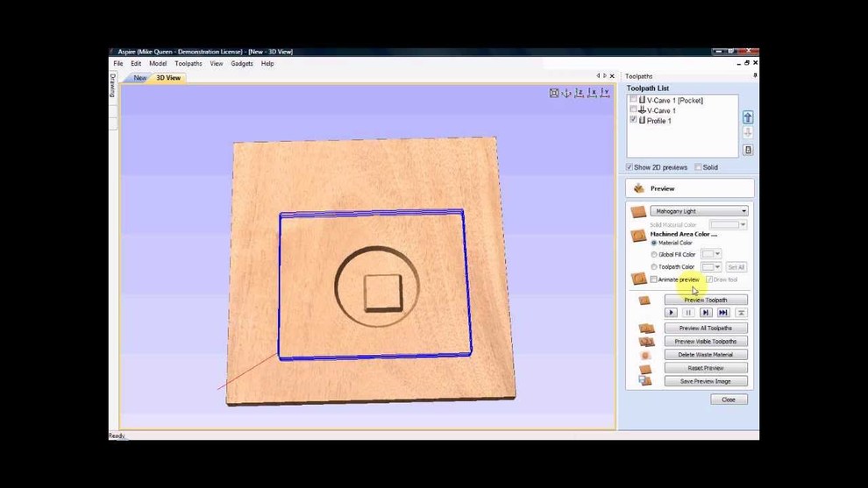Select the isometric view icon
868x488 pixels.
coord(566,93)
